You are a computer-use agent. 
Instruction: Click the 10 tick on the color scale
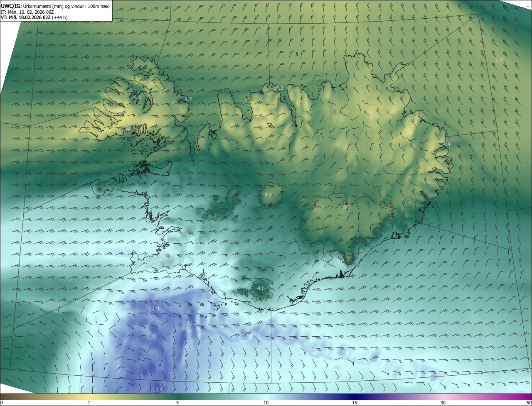pos(266,403)
